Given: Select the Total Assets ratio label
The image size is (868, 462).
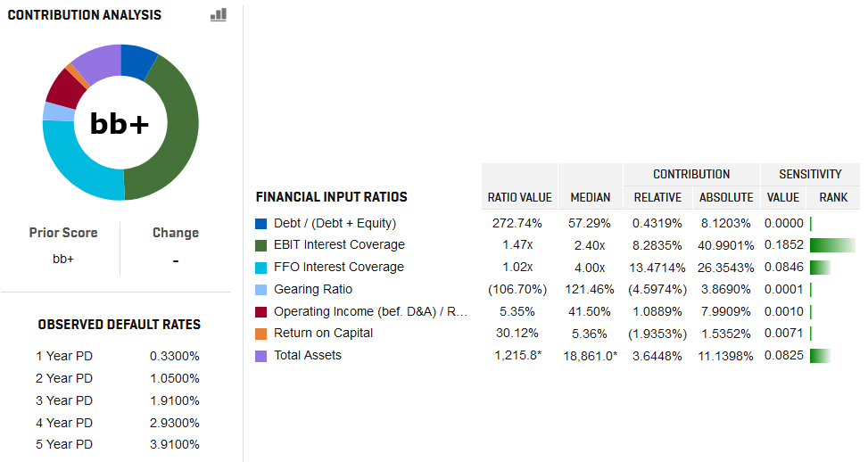Looking at the screenshot, I should click(308, 356).
